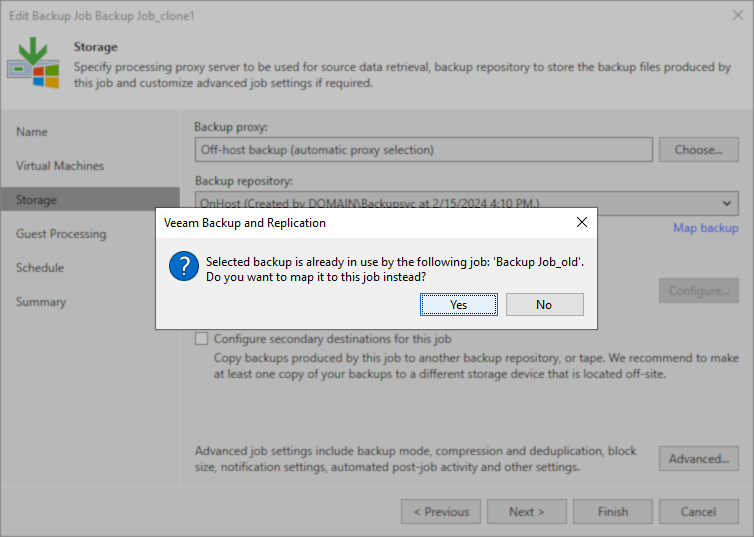The height and width of the screenshot is (537, 754).
Task: Close the Veeam Backup and Replication dialog
Action: click(x=582, y=222)
